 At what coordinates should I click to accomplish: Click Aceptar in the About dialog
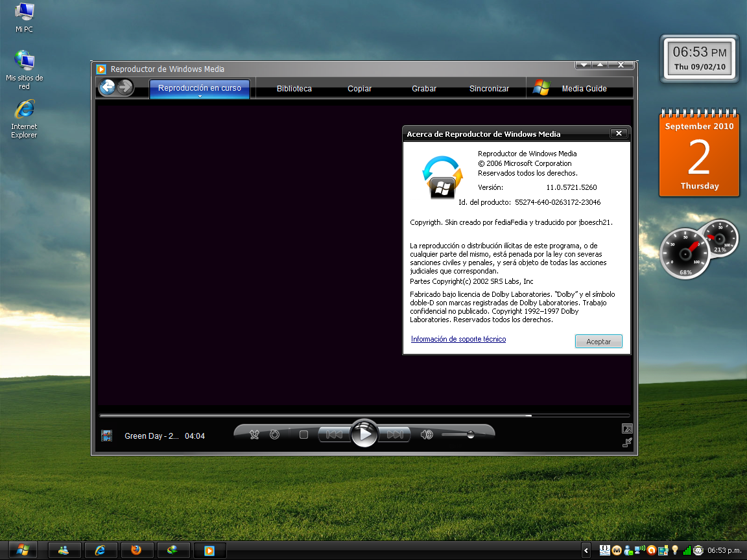599,342
